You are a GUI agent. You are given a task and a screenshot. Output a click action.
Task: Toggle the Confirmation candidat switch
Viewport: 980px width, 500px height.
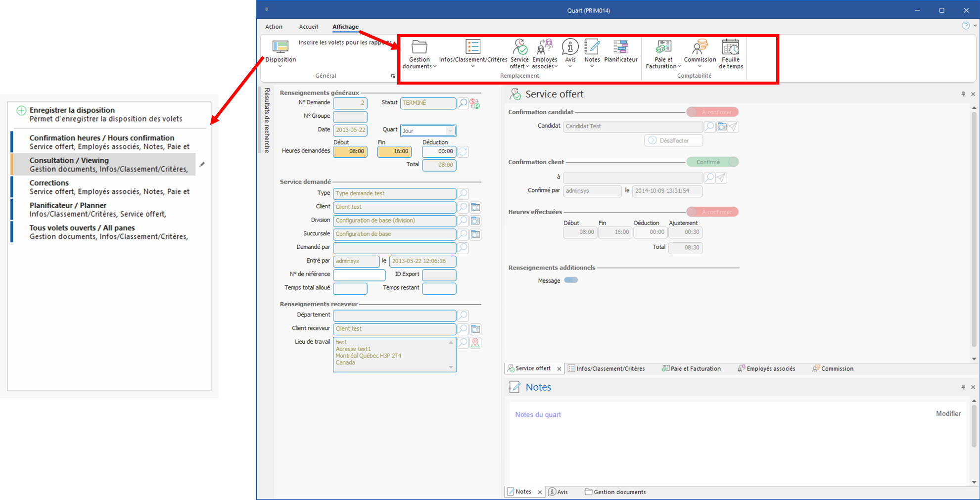coord(712,112)
